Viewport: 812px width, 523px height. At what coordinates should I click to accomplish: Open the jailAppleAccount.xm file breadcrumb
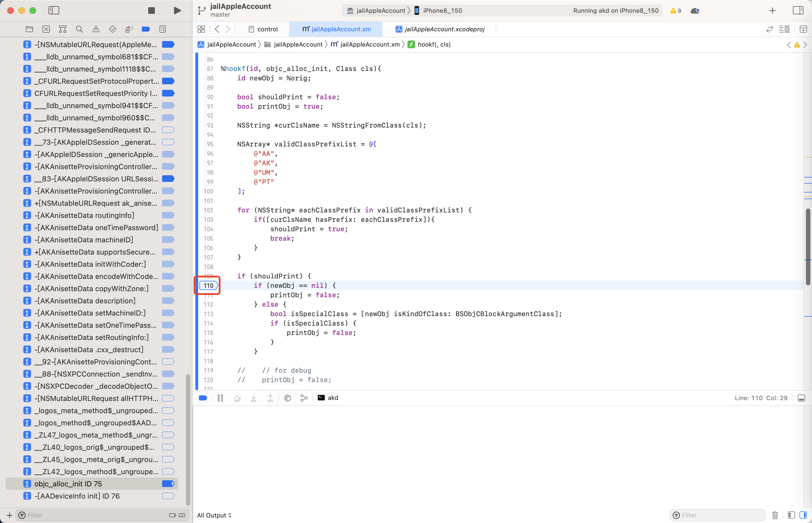365,44
